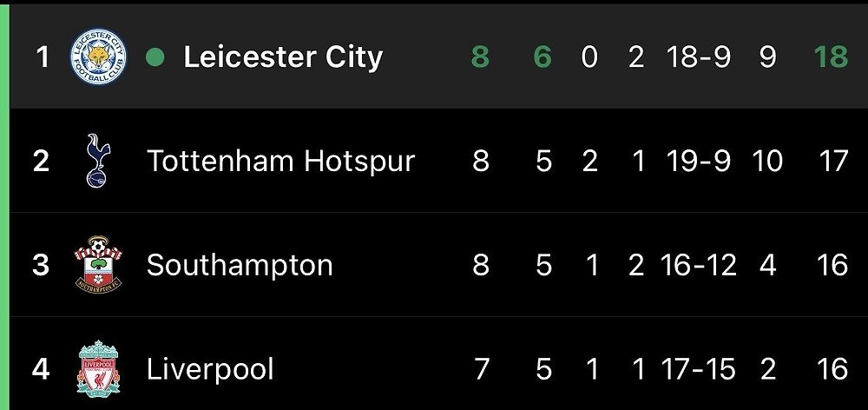Click Leicester's 18-9 goals record
The width and height of the screenshot is (868, 410).
coord(699,57)
